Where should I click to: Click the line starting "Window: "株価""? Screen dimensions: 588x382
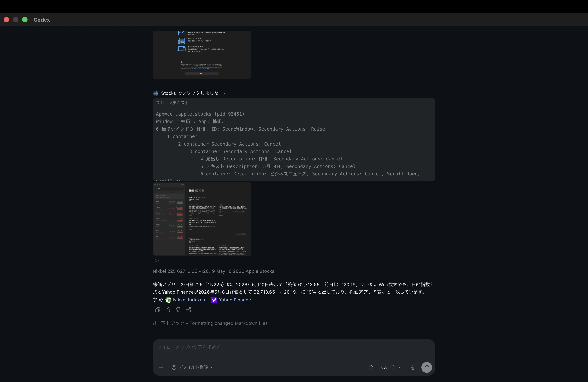coord(190,121)
